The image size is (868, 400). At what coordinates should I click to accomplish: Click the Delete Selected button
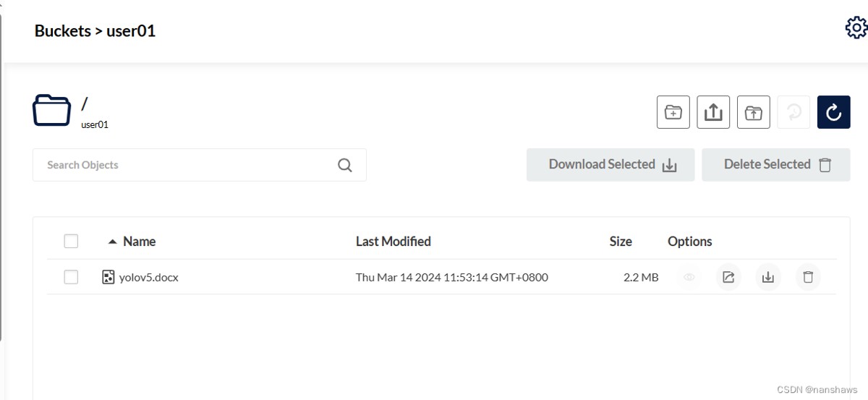coord(775,165)
